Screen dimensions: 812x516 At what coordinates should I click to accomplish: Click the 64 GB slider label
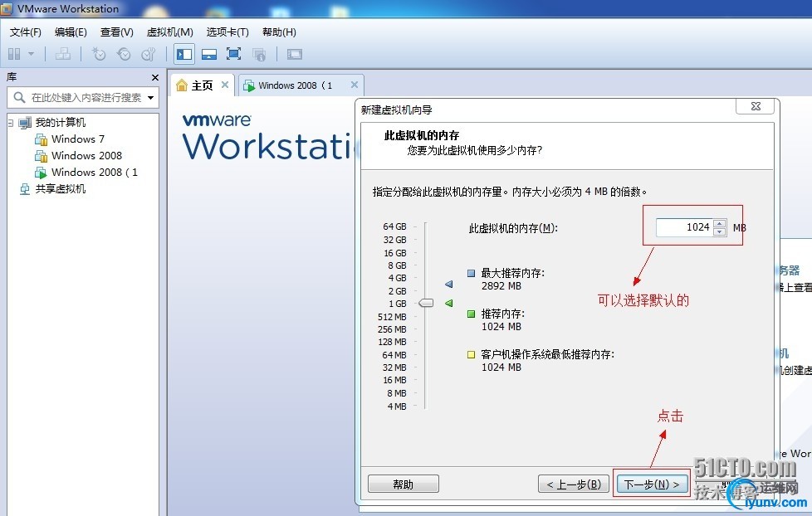tap(394, 226)
